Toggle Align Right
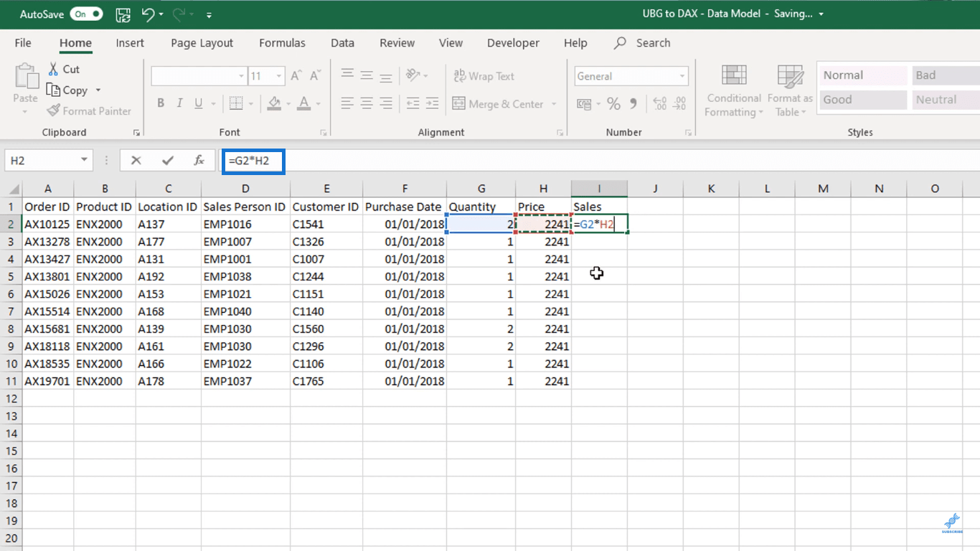 pyautogui.click(x=386, y=103)
